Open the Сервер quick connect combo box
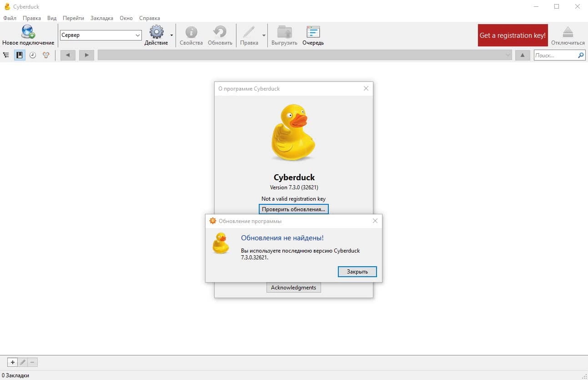This screenshot has height=380, width=588. (101, 35)
